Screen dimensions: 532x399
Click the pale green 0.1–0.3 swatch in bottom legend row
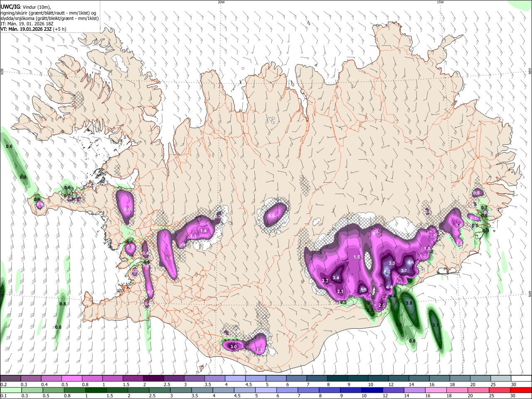click(10, 390)
